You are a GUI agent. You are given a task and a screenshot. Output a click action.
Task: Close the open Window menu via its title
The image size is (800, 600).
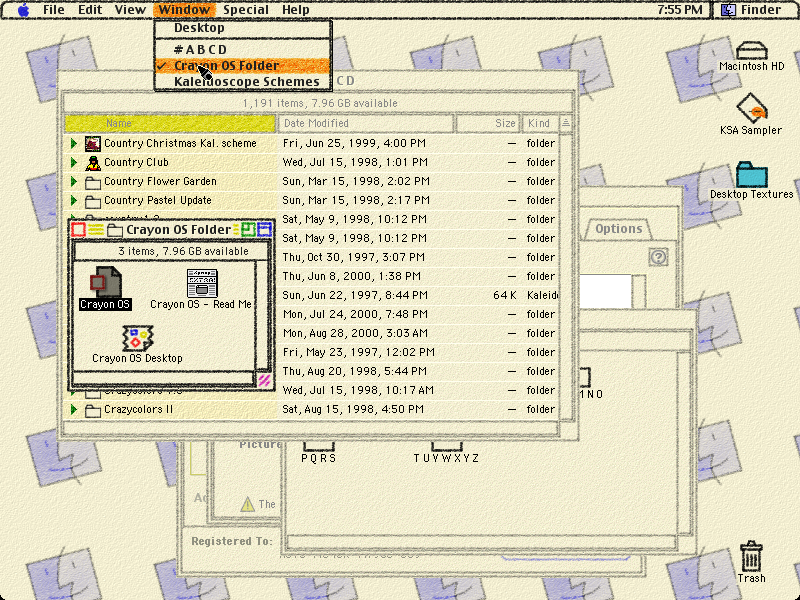tap(184, 10)
